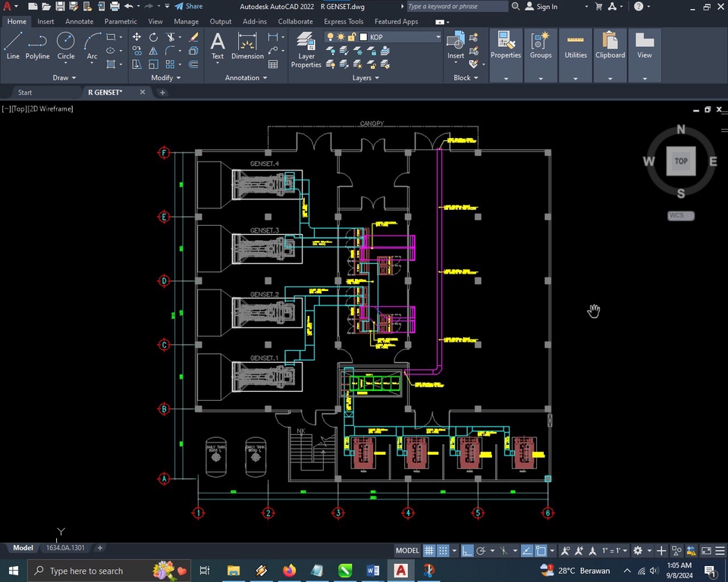Click the keyword search input field

pyautogui.click(x=457, y=7)
